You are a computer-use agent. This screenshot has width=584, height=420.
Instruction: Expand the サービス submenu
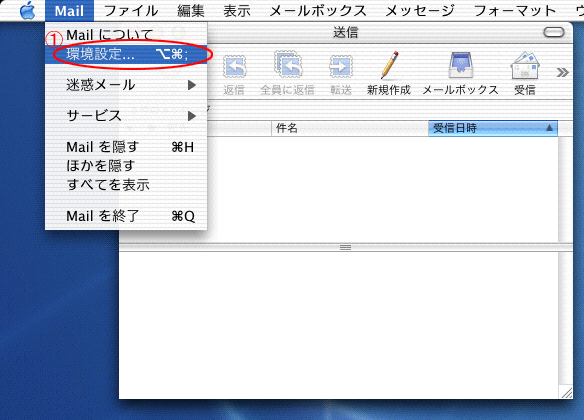[x=126, y=116]
